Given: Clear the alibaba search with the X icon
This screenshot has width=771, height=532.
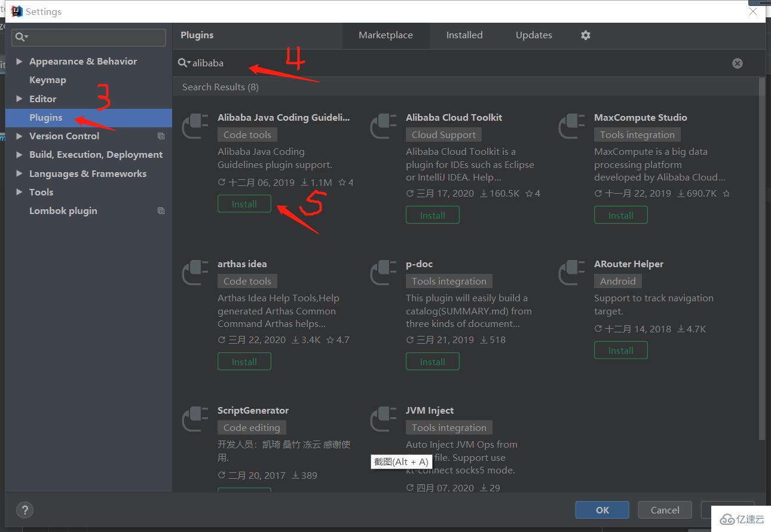Looking at the screenshot, I should click(x=738, y=63).
